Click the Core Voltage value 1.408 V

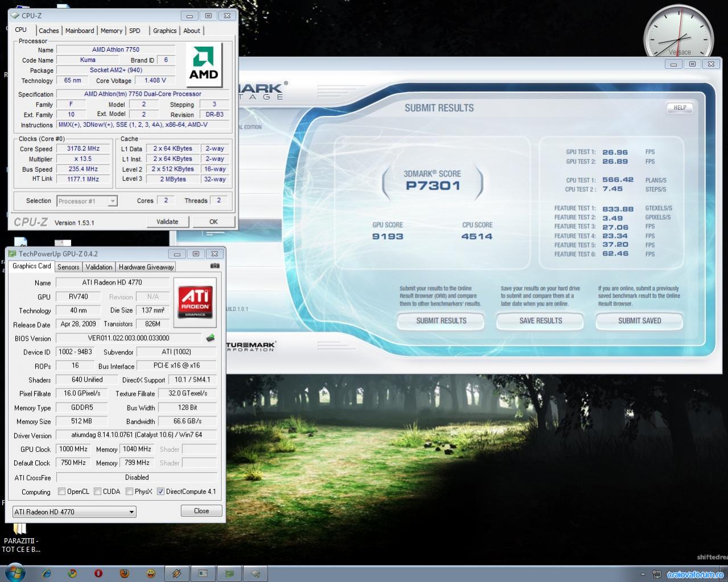coord(155,80)
